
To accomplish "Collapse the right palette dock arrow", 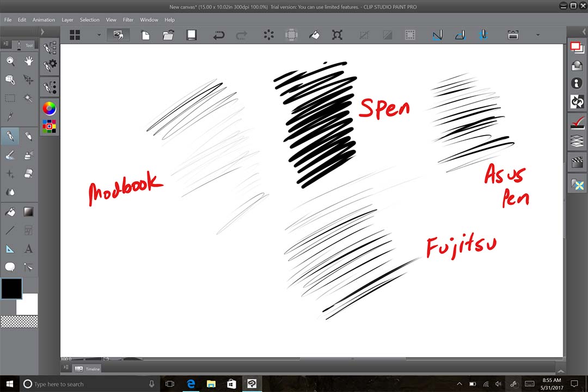I will [x=583, y=32].
